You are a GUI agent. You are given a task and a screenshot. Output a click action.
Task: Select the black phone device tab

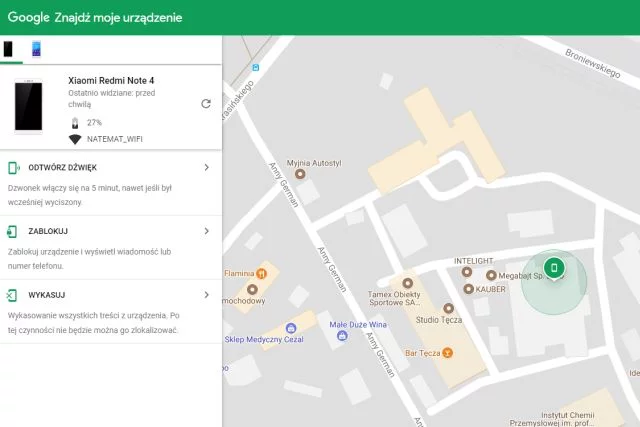tap(8, 49)
